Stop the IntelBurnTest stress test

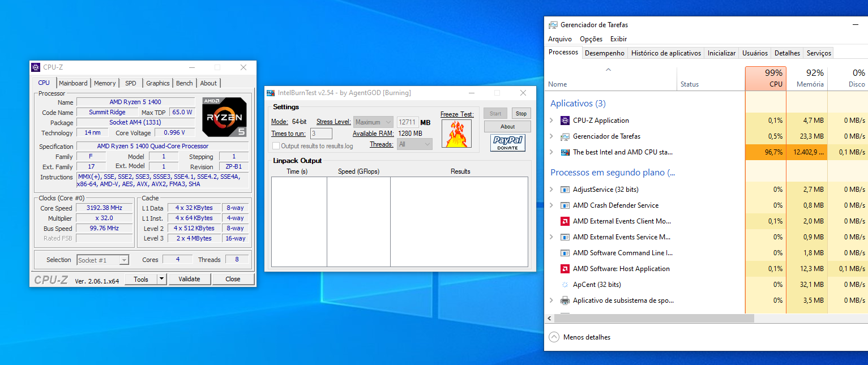(521, 114)
